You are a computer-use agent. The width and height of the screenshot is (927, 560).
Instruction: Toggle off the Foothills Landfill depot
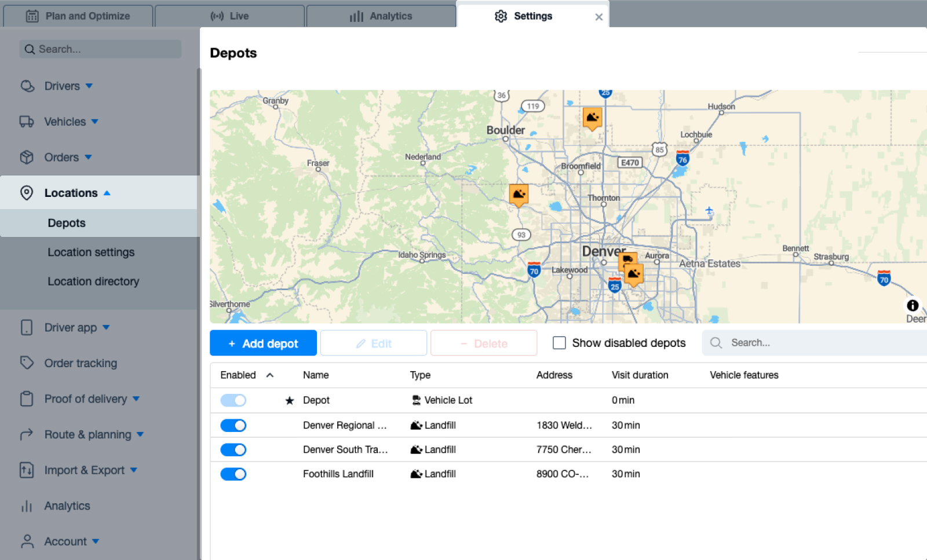pos(233,474)
